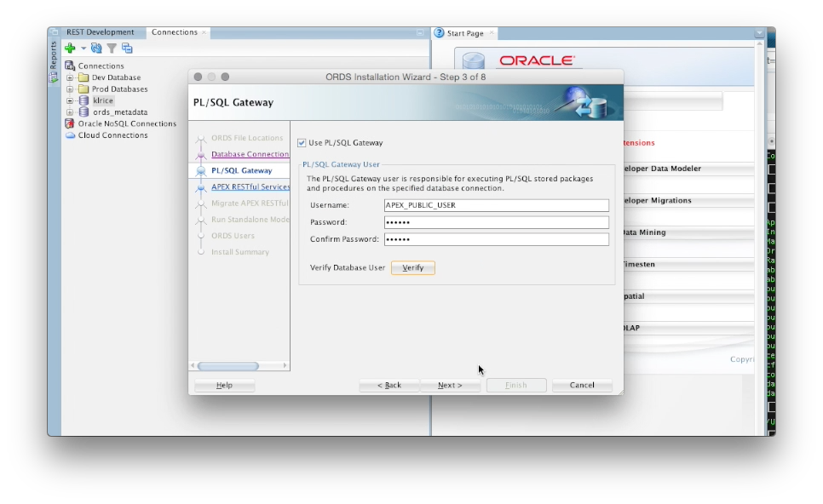This screenshot has width=823, height=504.
Task: Click the Next > button
Action: pyautogui.click(x=450, y=385)
